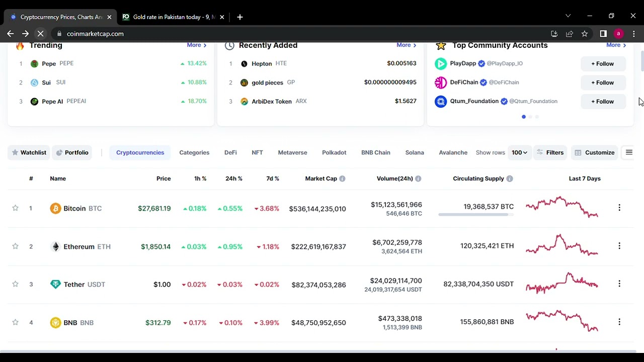Click the Tether coin logo

(55, 284)
